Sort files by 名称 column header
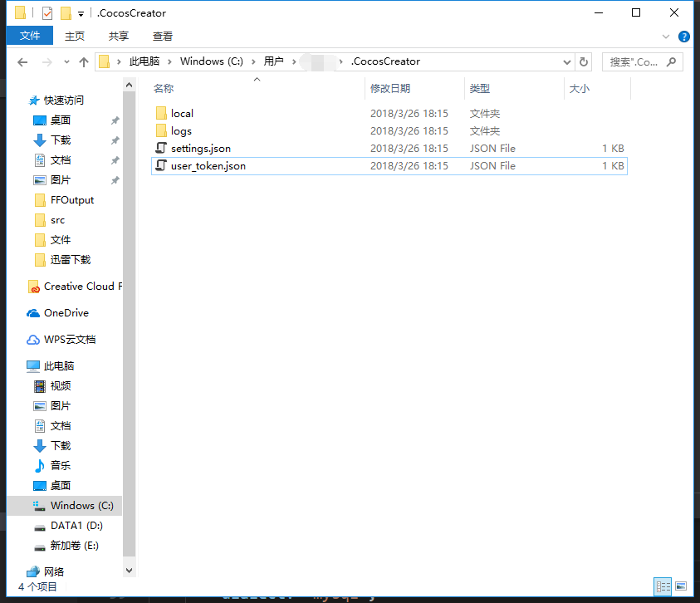This screenshot has width=700, height=603. [x=164, y=88]
